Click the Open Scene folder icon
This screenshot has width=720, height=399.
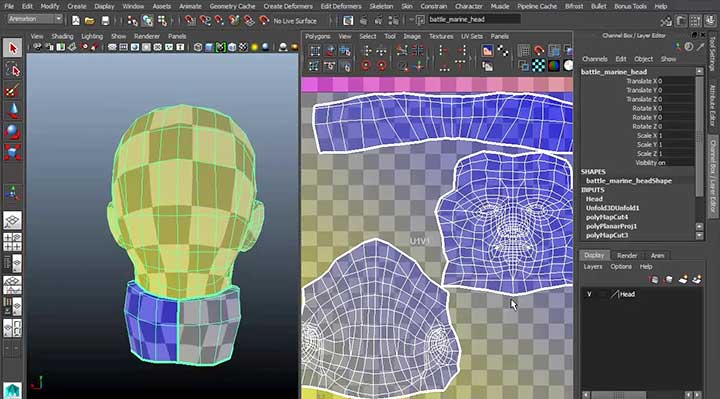(x=90, y=21)
